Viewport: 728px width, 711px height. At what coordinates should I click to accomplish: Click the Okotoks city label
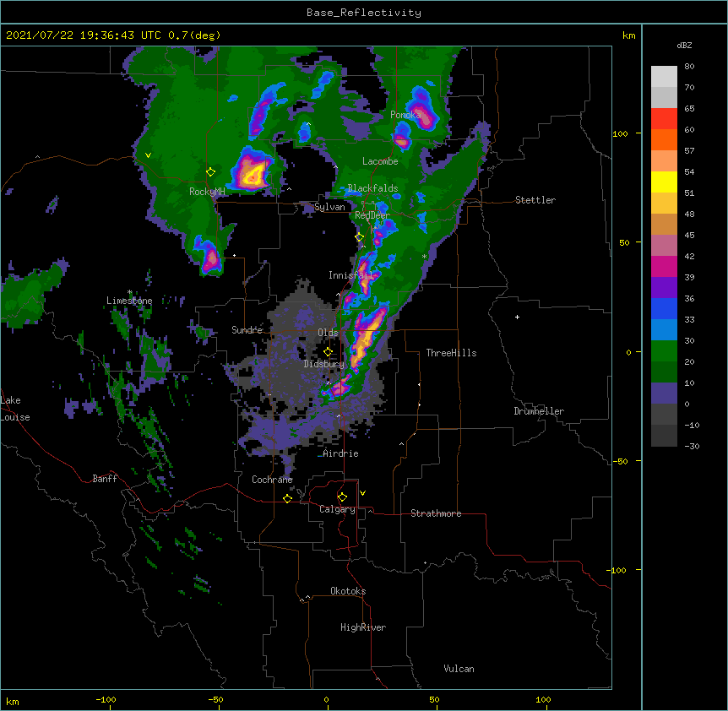(348, 591)
